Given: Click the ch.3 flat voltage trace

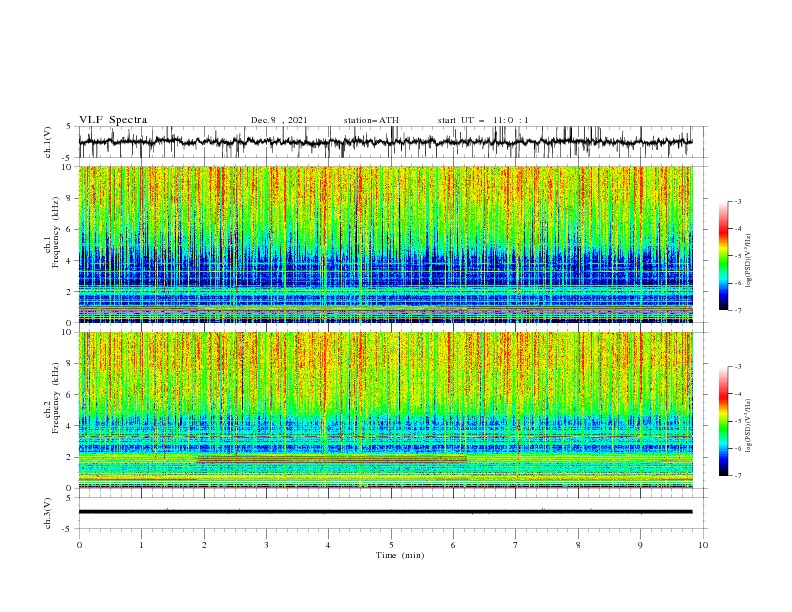Looking at the screenshot, I should 385,512.
